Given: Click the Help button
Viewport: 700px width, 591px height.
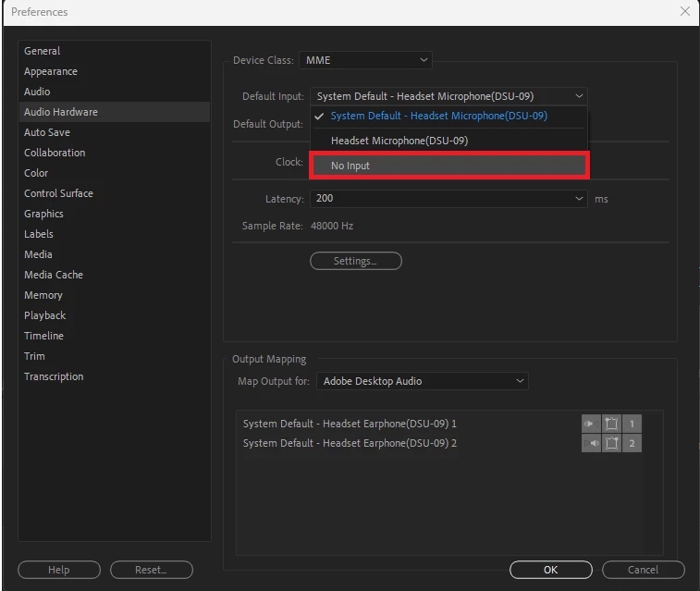Looking at the screenshot, I should click(x=59, y=570).
